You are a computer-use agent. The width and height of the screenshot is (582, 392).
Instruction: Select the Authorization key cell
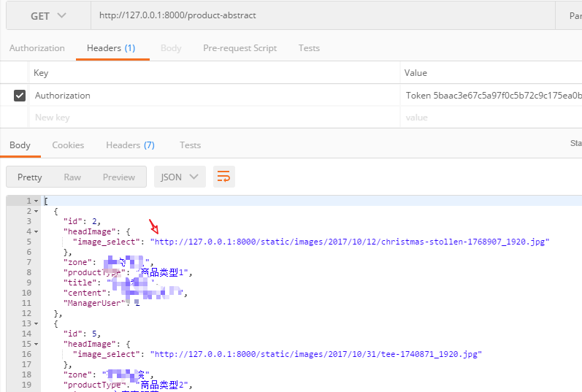(x=215, y=96)
